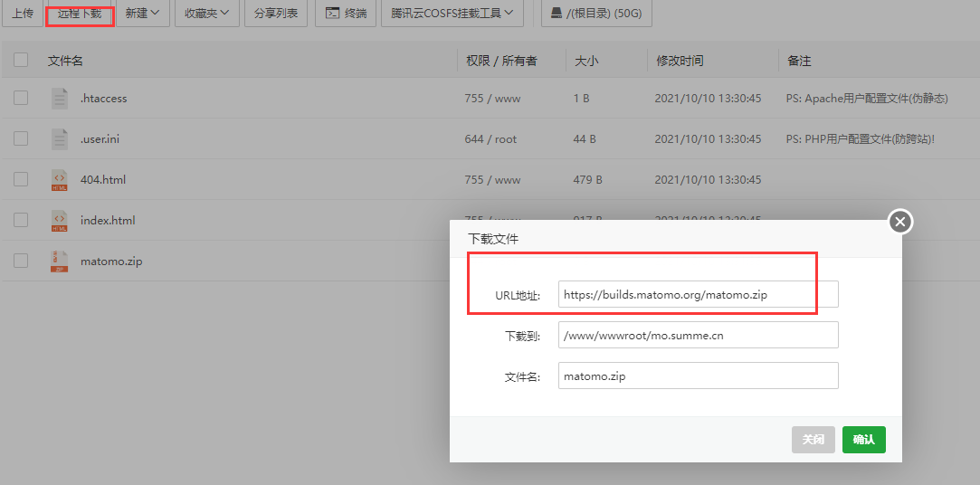The image size is (980, 485).
Task: Click the gray 关闭 close button
Action: [813, 440]
